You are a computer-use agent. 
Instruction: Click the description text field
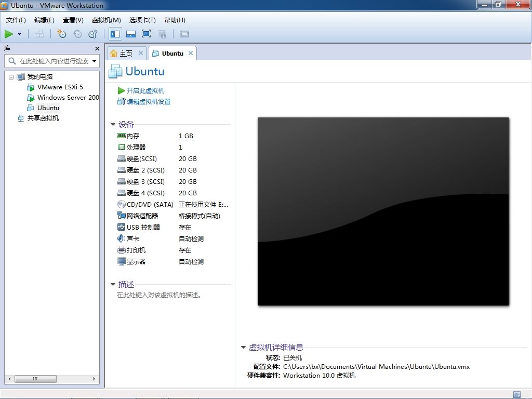pyautogui.click(x=159, y=295)
